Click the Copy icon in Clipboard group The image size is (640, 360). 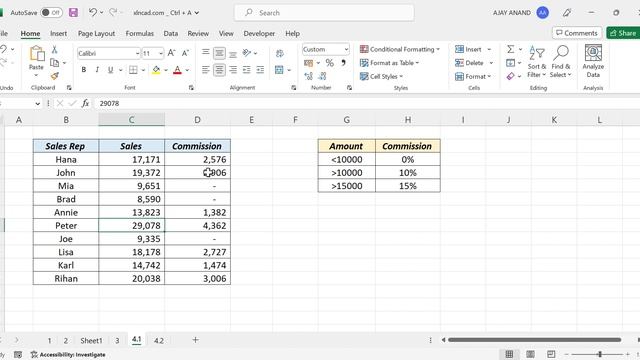pyautogui.click(x=54, y=63)
